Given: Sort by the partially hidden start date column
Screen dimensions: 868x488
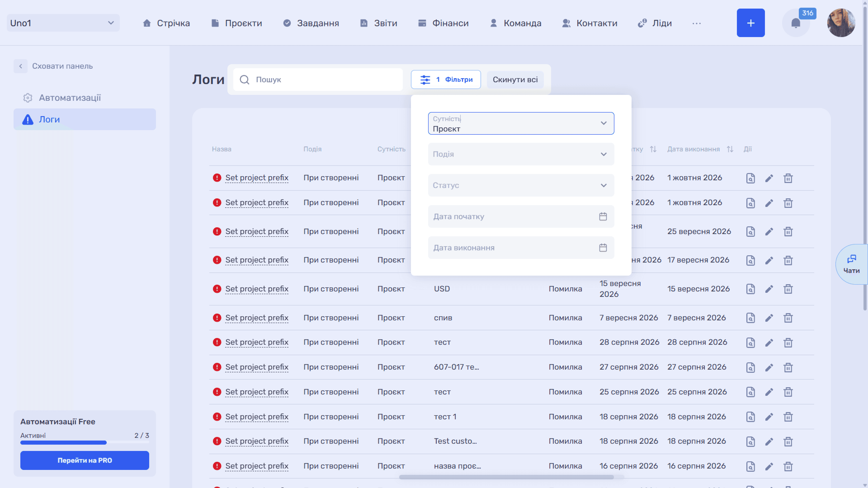Looking at the screenshot, I should point(653,149).
